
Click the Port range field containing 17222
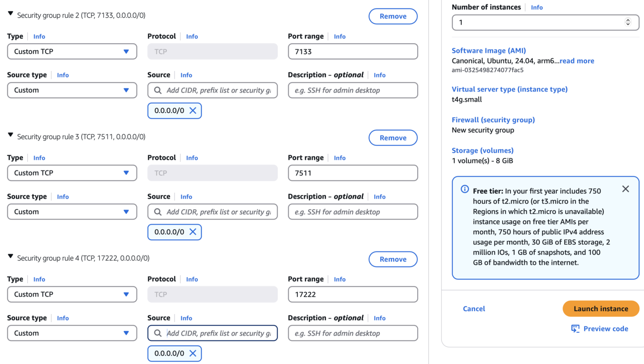(x=353, y=295)
